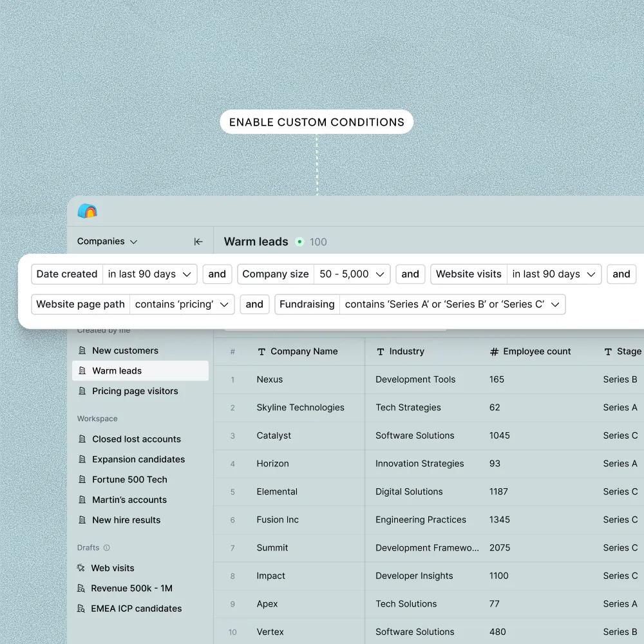Click the building icon beside New hire results
This screenshot has width=644, height=644.
click(x=82, y=520)
